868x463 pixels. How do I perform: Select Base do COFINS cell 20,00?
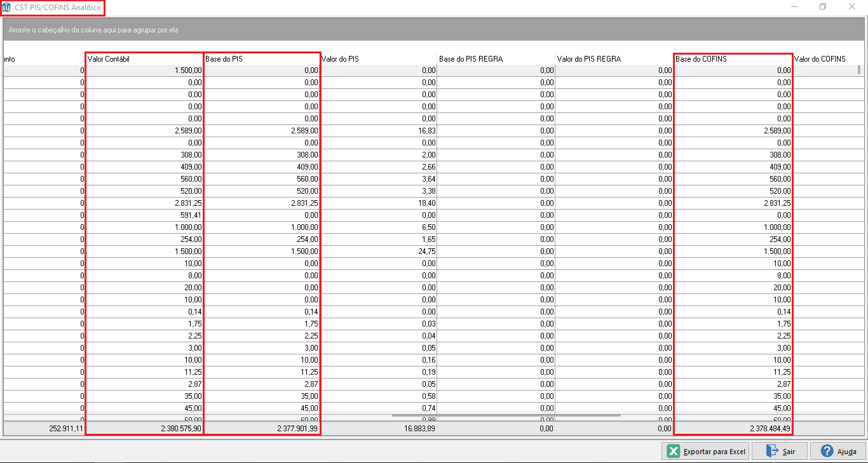click(x=733, y=288)
